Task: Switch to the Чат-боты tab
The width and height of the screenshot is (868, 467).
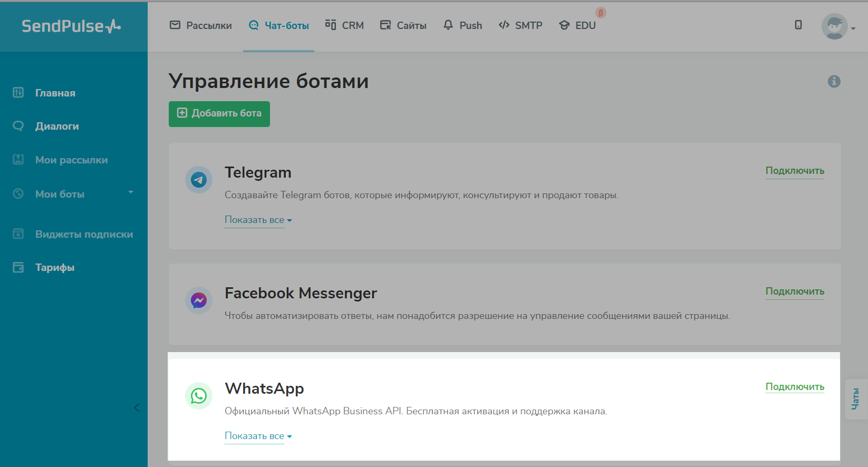Action: point(278,25)
